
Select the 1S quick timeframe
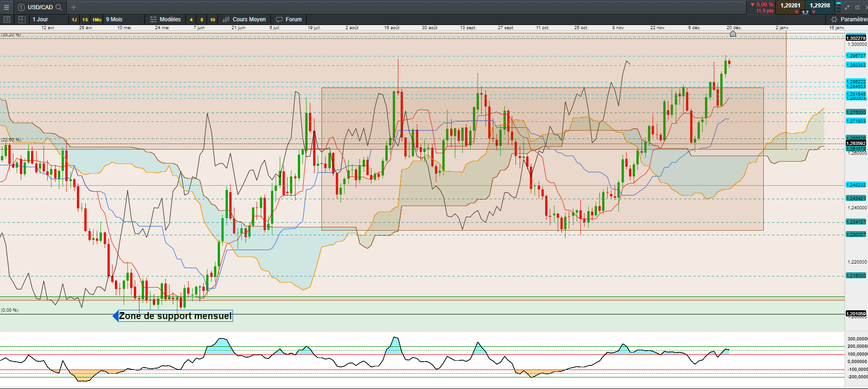click(85, 19)
